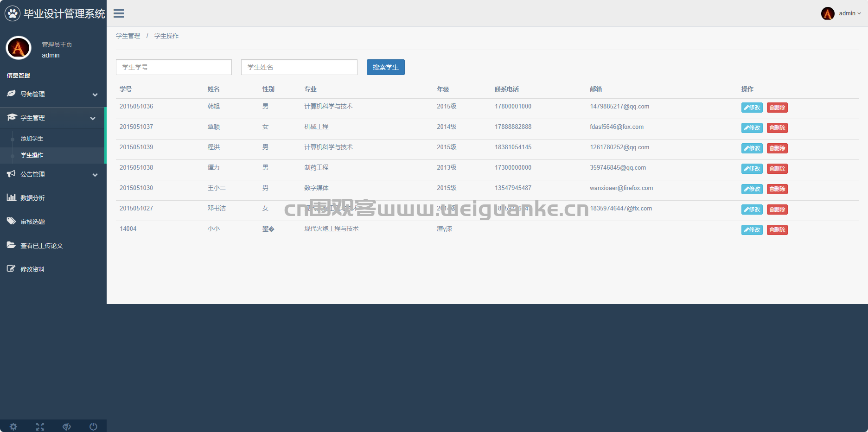Click the fullscreen expand arrows icon
Viewport: 868px width, 432px height.
coord(40,426)
